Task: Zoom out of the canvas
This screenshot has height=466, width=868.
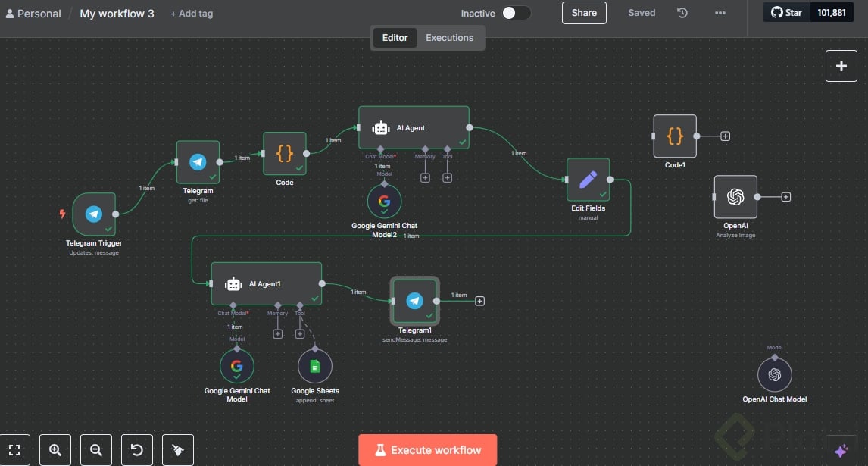Action: click(x=95, y=450)
